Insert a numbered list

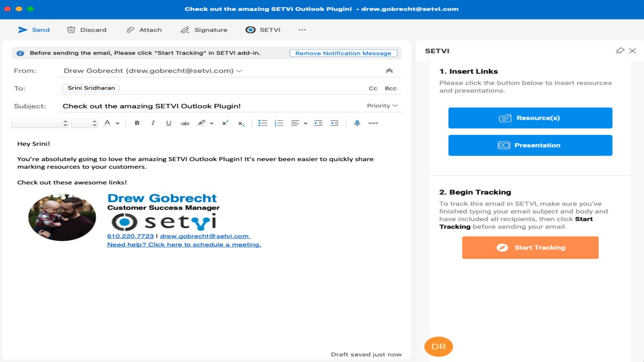coord(279,123)
